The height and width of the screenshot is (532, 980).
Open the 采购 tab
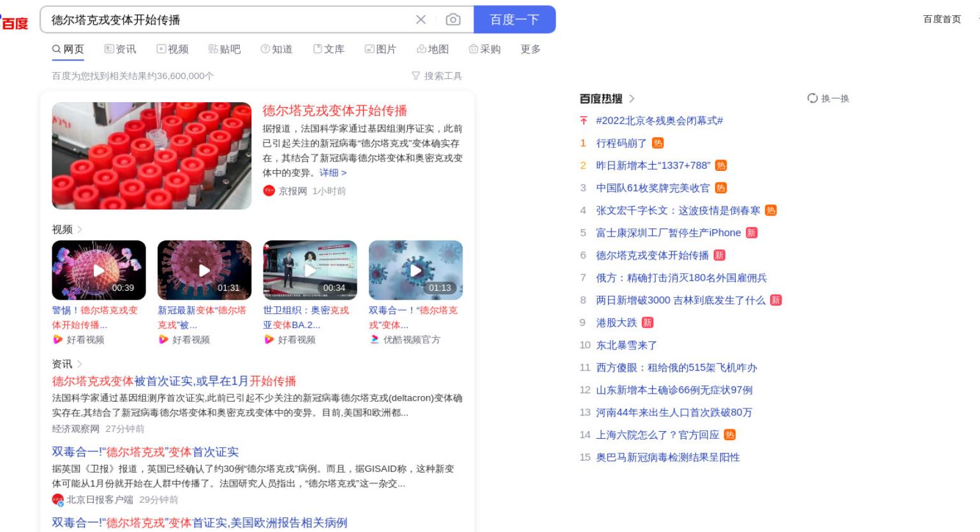[485, 49]
